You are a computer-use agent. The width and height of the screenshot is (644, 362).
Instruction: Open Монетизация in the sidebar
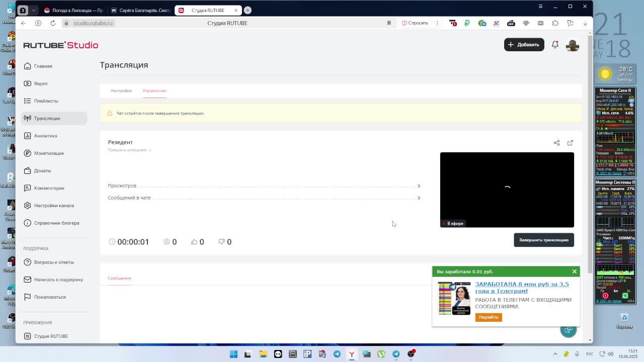(x=54, y=153)
